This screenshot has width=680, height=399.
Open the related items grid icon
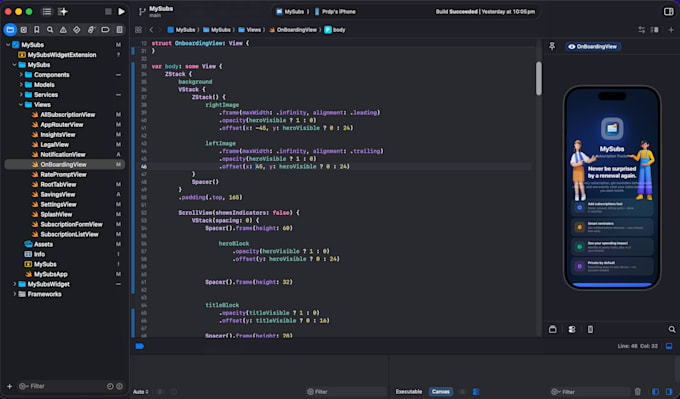(x=138, y=30)
